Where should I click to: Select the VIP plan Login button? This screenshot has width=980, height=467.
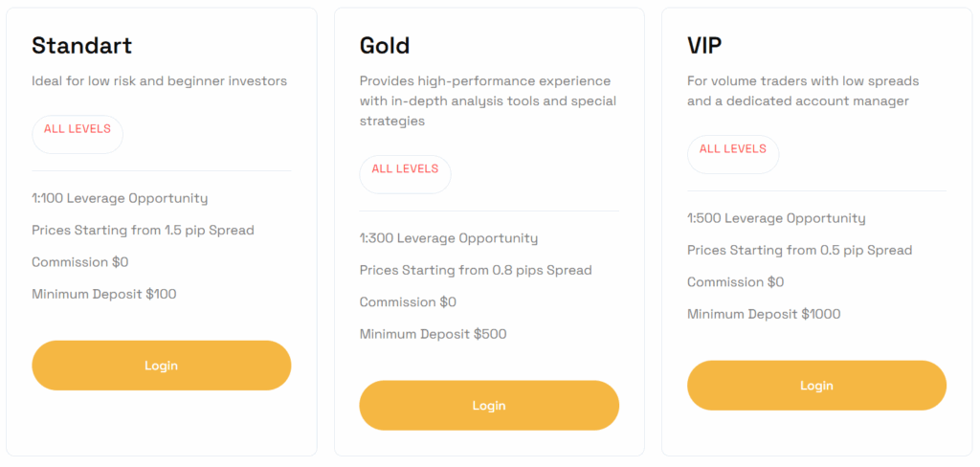[816, 386]
